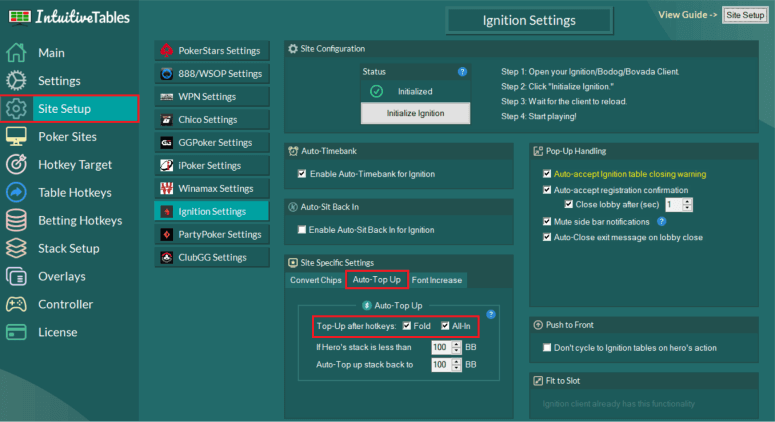The height and width of the screenshot is (422, 775).
Task: Click the License card icon
Action: click(x=16, y=332)
